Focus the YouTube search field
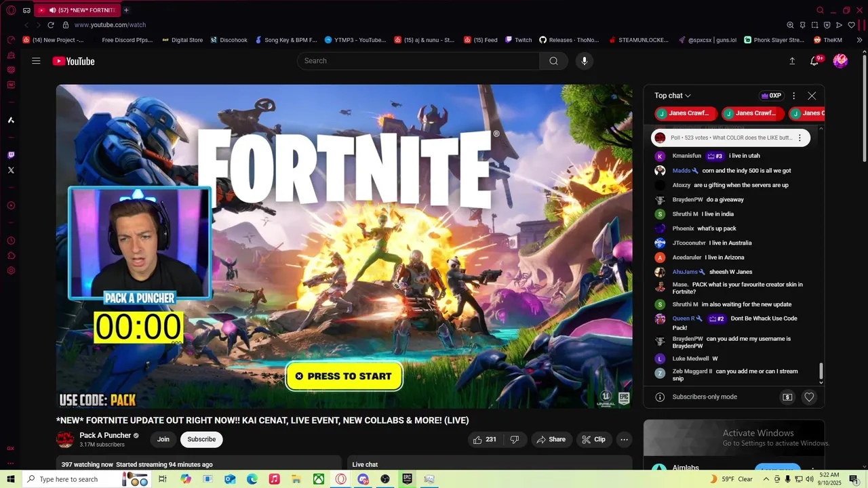Screen dimensions: 868x488 pyautogui.click(x=418, y=61)
